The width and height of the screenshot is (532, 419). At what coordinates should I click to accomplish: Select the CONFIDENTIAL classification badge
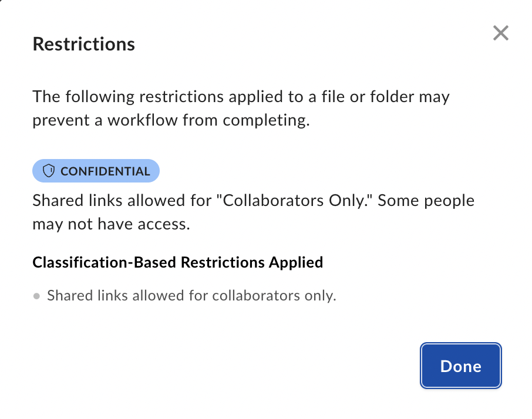[96, 171]
